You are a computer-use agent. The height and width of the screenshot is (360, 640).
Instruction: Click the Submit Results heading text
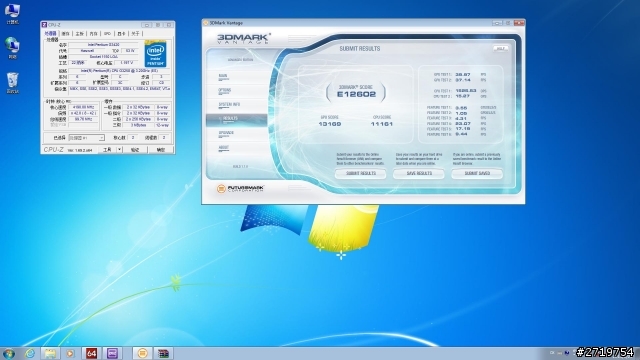(360, 49)
